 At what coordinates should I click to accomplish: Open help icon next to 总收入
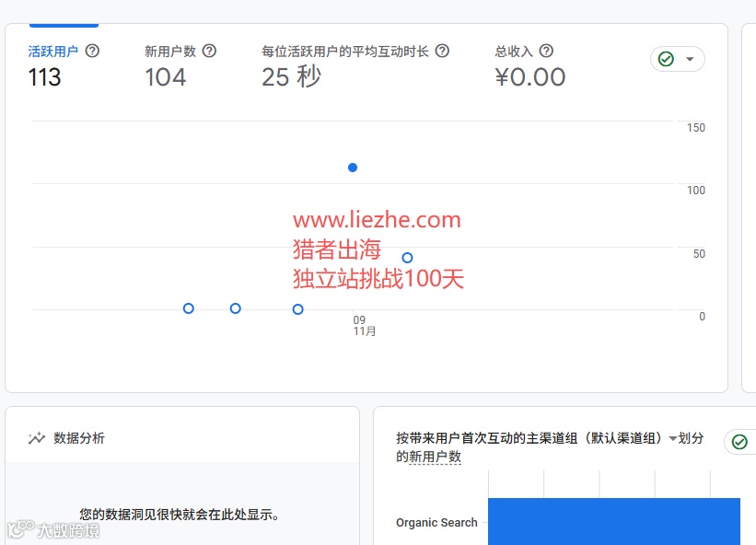(x=546, y=51)
